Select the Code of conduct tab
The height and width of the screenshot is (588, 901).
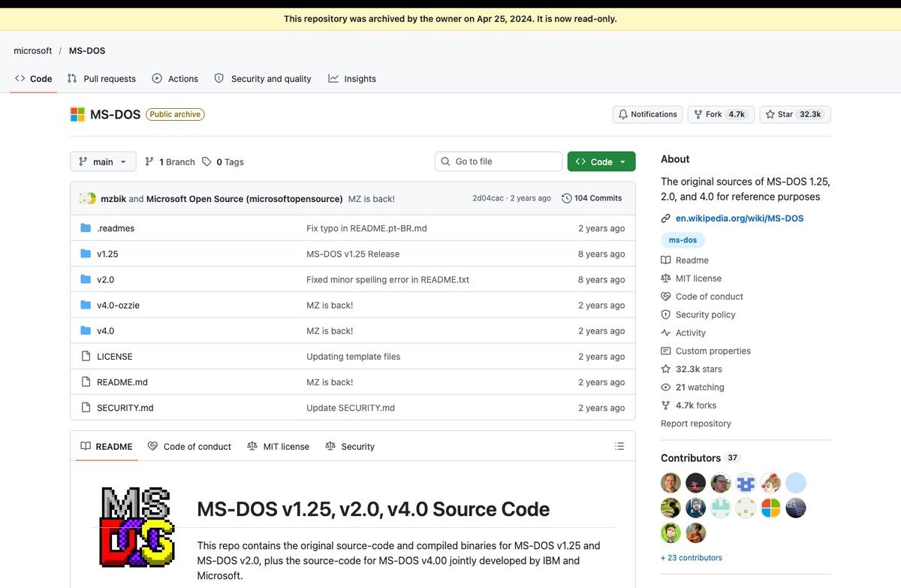click(x=189, y=446)
